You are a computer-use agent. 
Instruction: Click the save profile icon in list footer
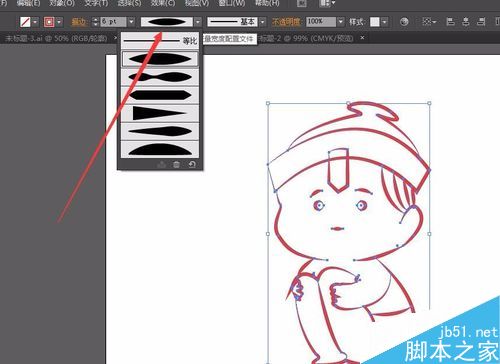pyautogui.click(x=162, y=164)
